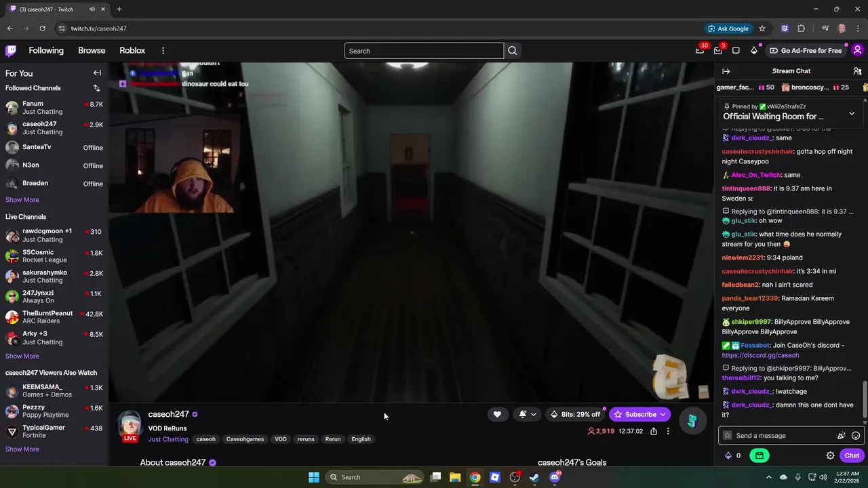868x488 pixels.
Task: Open File Explorer from the taskbar
Action: click(x=455, y=477)
